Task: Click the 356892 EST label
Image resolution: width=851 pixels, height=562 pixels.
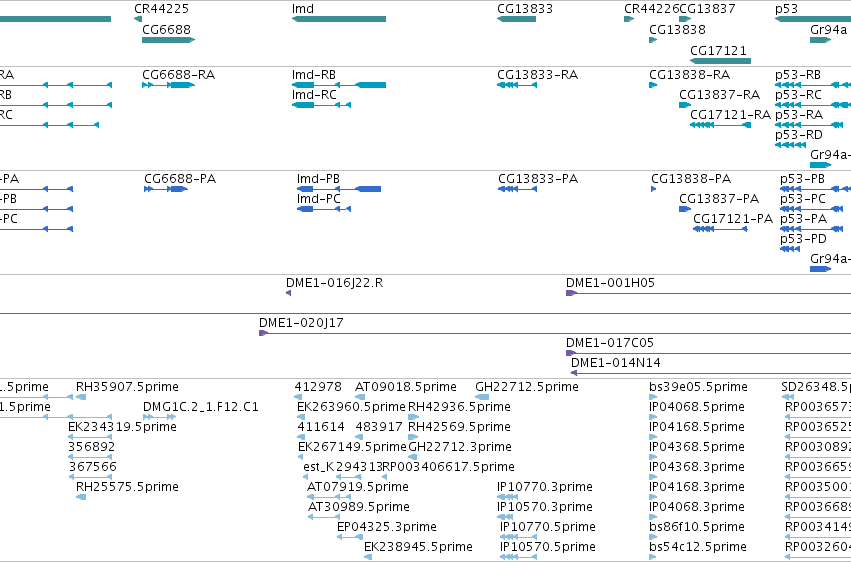Action: 92,447
